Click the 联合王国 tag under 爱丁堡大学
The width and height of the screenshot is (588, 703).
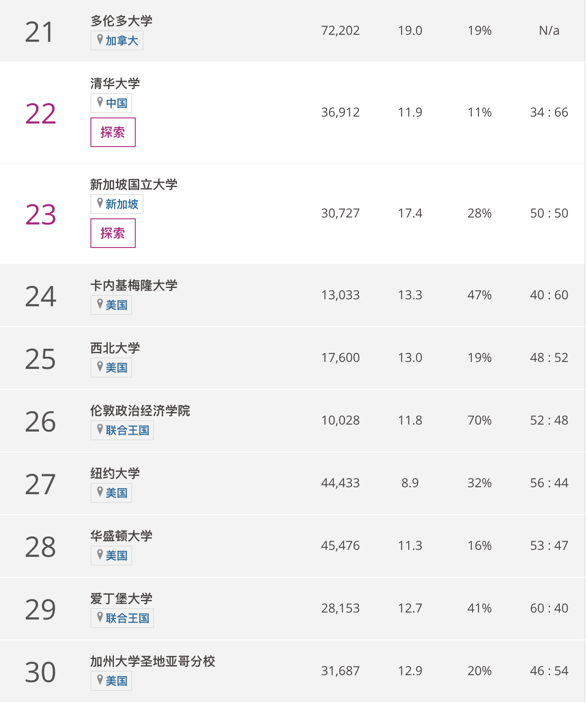click(x=122, y=618)
